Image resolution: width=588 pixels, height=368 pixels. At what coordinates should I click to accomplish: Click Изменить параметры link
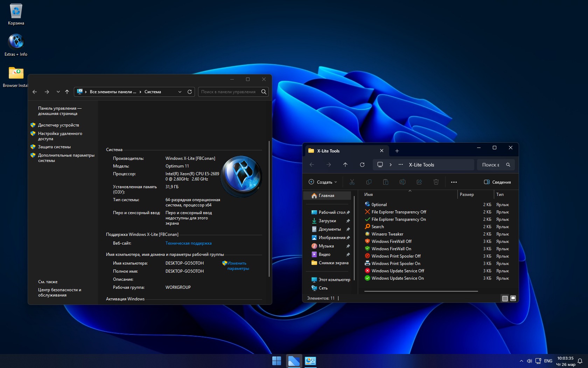(238, 266)
